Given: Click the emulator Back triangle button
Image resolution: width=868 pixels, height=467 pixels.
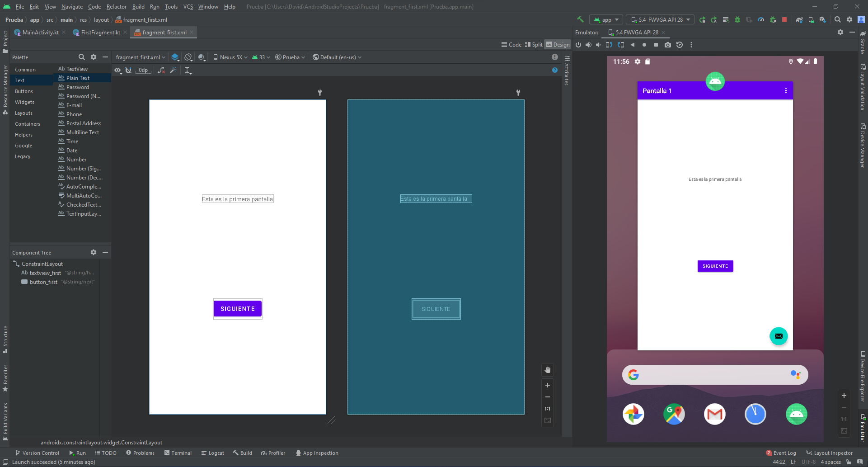Looking at the screenshot, I should (x=633, y=45).
